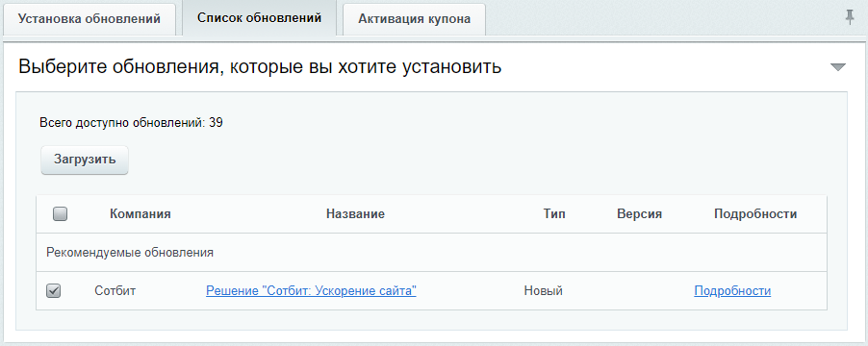Click the Компания column header

tap(140, 214)
